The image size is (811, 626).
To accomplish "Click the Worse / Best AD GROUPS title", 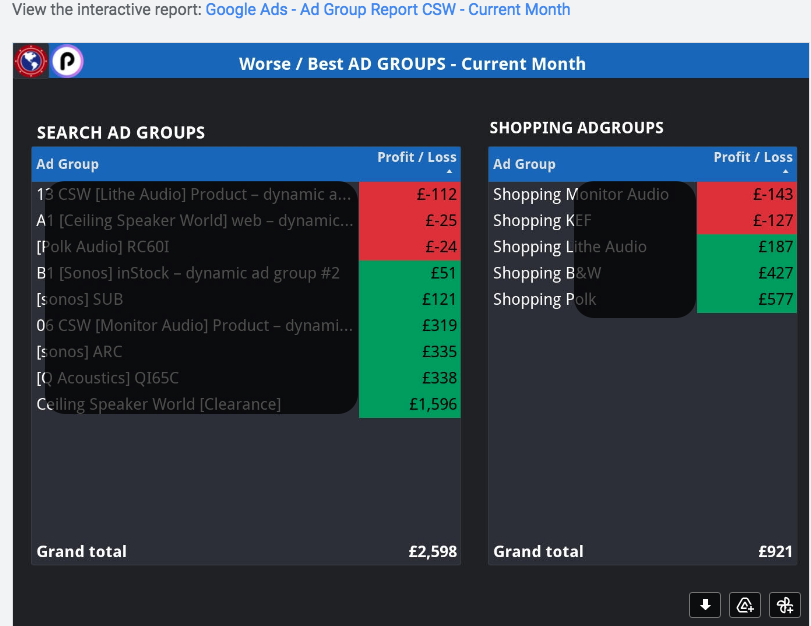I will (412, 64).
